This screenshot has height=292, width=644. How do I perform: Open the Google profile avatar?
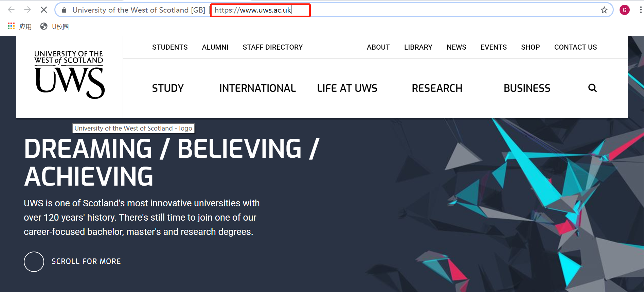(x=624, y=10)
